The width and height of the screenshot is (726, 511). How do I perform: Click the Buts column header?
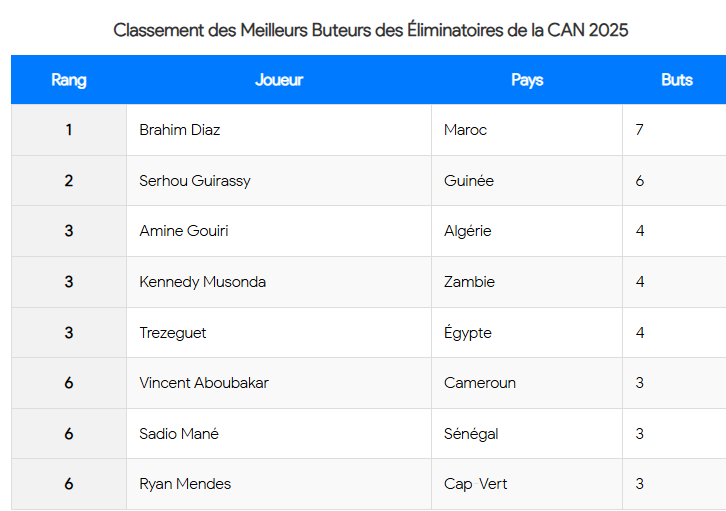(x=676, y=80)
